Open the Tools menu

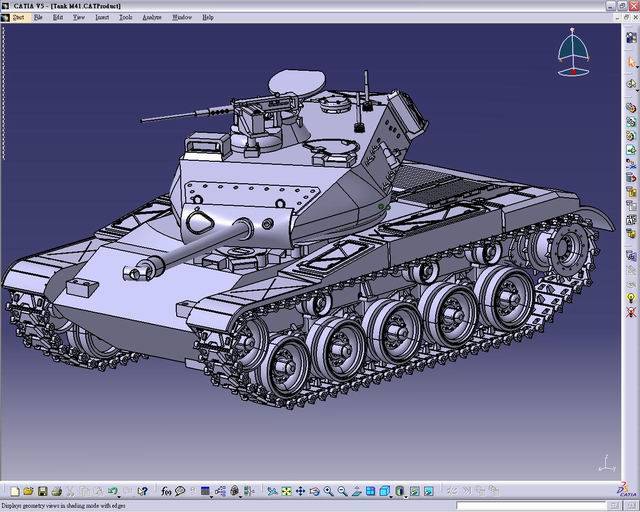tap(125, 17)
